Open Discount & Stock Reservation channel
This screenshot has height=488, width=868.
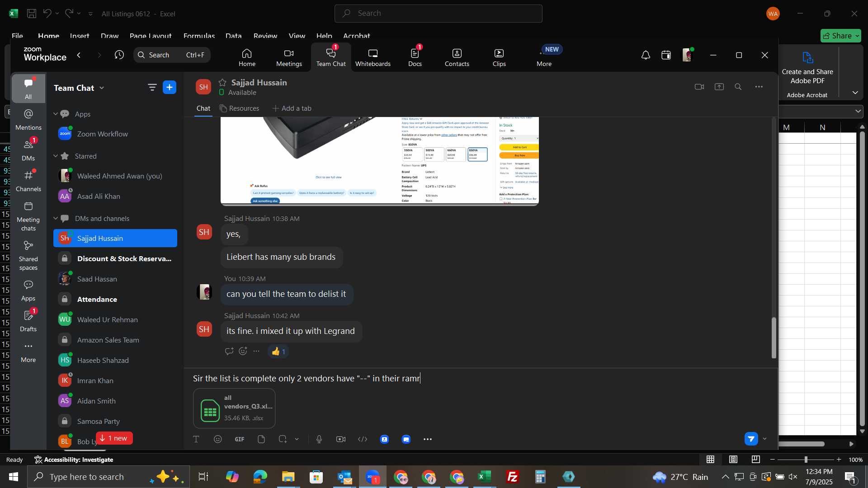point(115,258)
